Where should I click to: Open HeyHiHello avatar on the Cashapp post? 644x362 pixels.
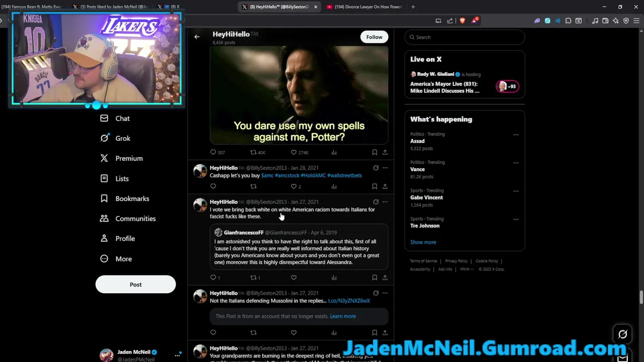200,171
